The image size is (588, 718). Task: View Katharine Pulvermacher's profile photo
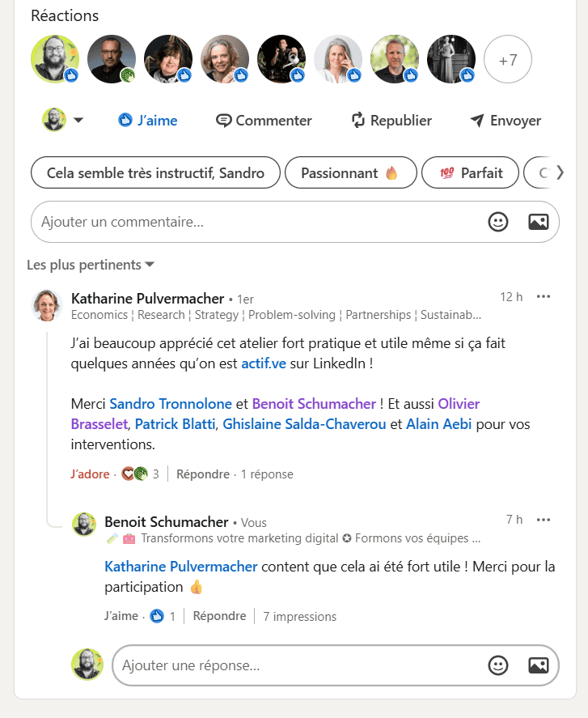(x=47, y=305)
